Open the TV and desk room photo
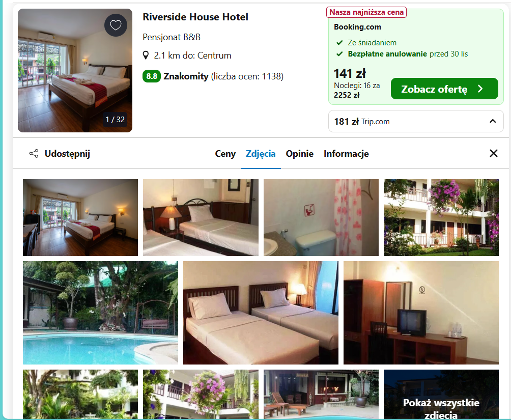The width and height of the screenshot is (511, 420). tap(421, 313)
